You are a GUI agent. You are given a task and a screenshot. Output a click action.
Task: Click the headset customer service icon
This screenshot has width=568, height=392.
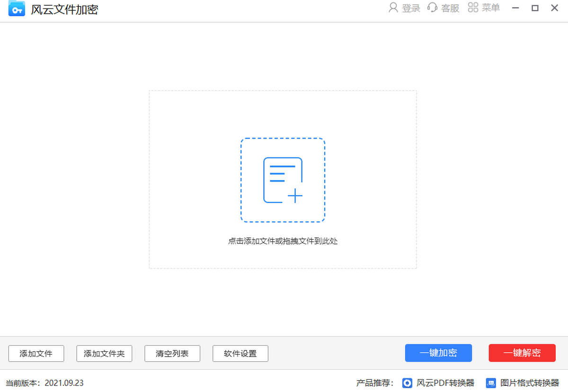432,8
